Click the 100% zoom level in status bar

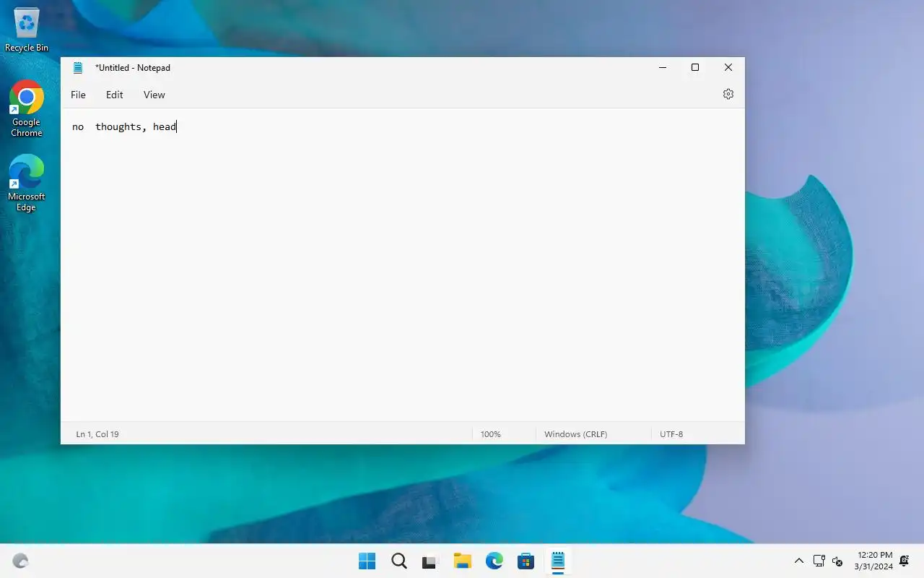click(x=490, y=434)
